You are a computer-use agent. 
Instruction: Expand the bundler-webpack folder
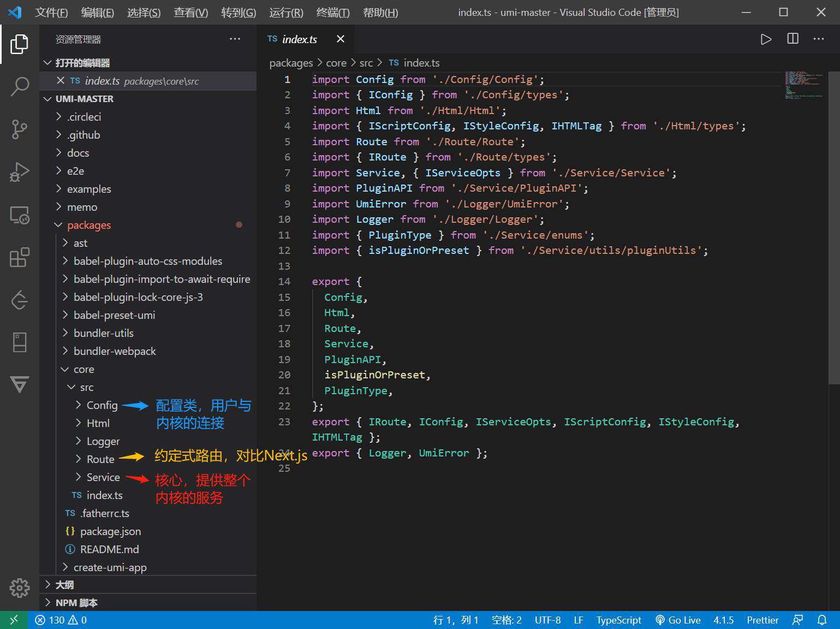coord(148,351)
